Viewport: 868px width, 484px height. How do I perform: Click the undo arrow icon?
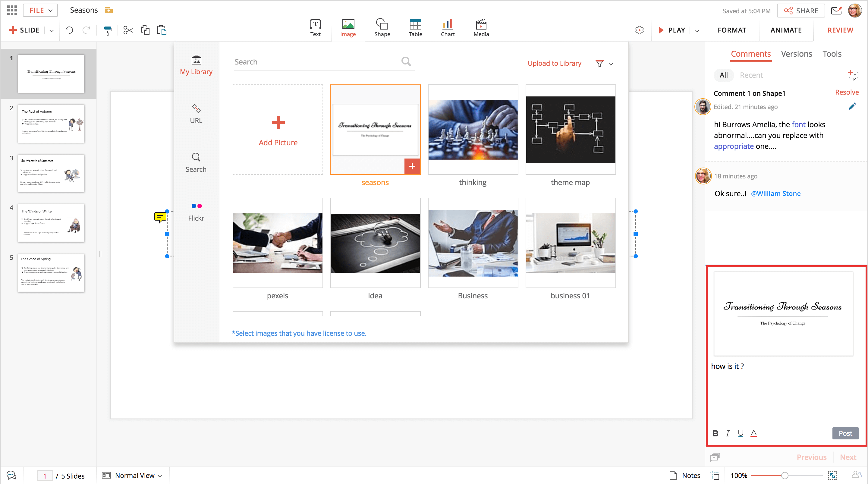[69, 30]
